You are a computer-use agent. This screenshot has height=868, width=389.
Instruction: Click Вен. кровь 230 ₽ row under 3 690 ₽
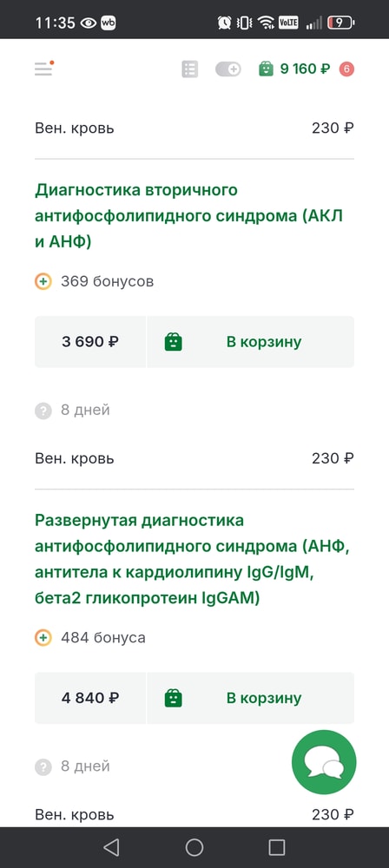[194, 458]
